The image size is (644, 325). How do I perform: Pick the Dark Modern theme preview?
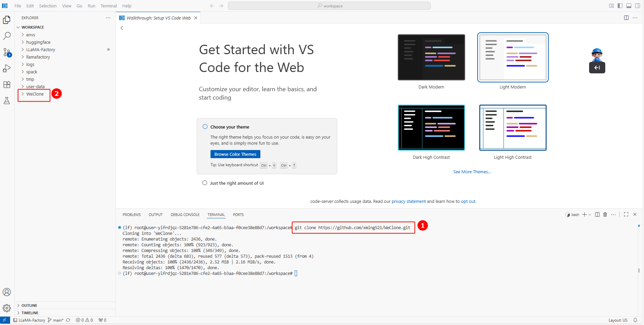click(x=431, y=58)
